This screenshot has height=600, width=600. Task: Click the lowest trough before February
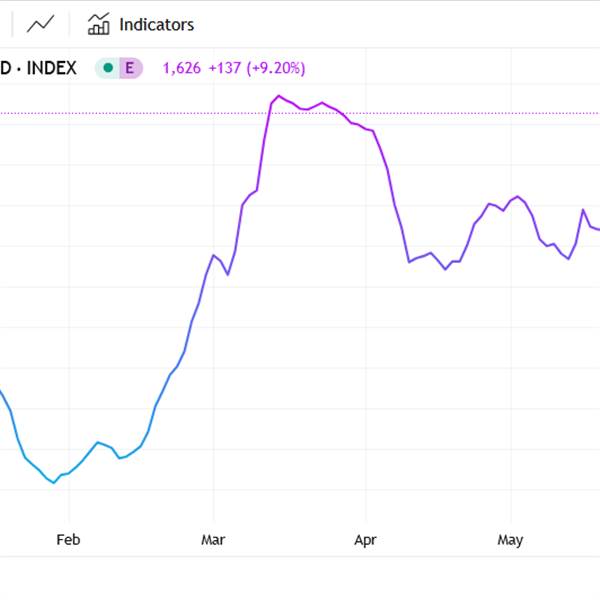click(54, 483)
